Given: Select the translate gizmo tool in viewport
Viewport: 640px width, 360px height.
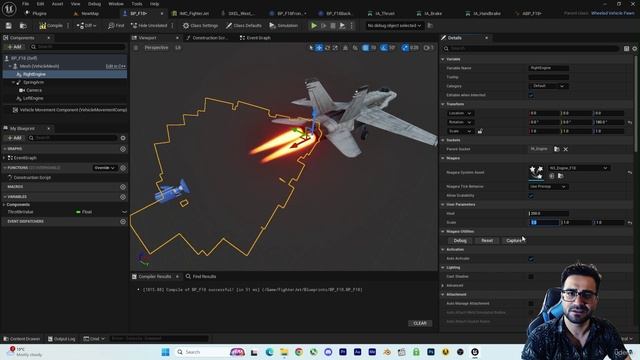Looking at the screenshot, I should point(319,48).
